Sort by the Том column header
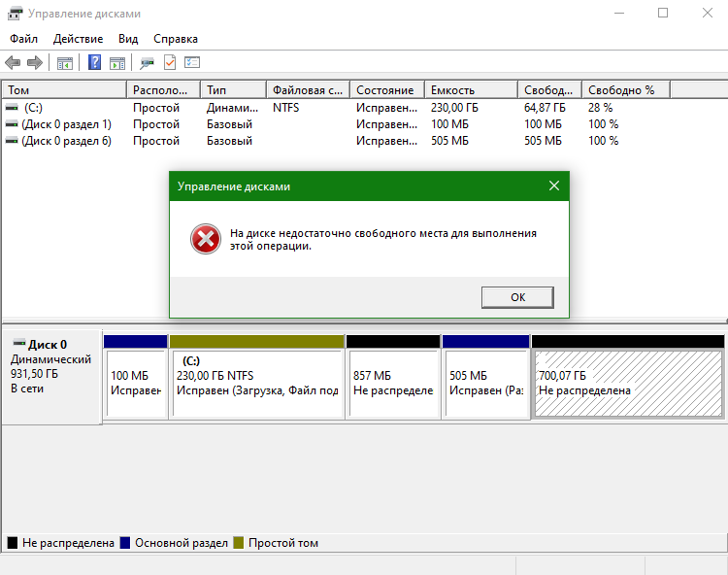This screenshot has width=728, height=575. (64, 90)
